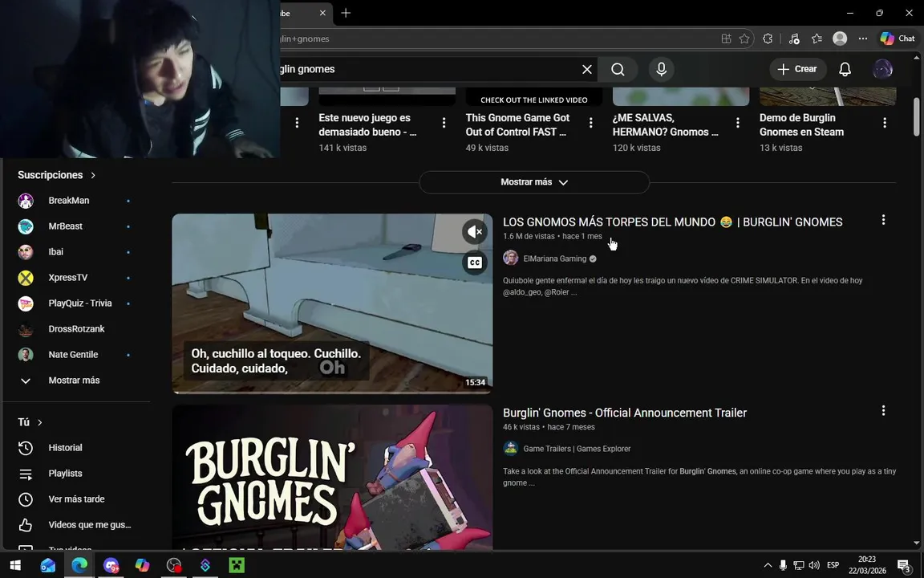
Task: Visit ElMariana Gaming channel
Action: 554,259
